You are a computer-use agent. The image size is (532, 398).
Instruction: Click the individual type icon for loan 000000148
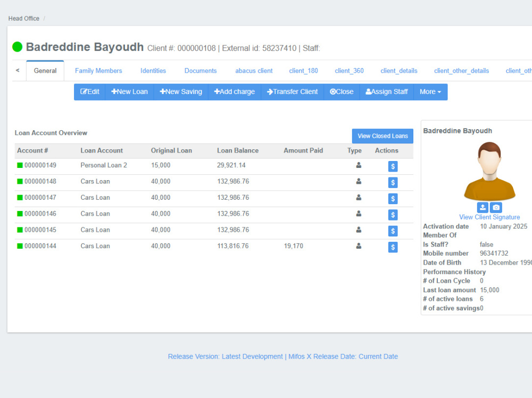coord(359,181)
